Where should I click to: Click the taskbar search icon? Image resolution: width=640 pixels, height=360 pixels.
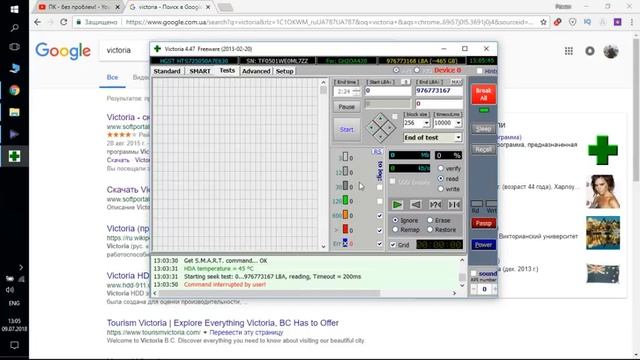click(x=14, y=28)
